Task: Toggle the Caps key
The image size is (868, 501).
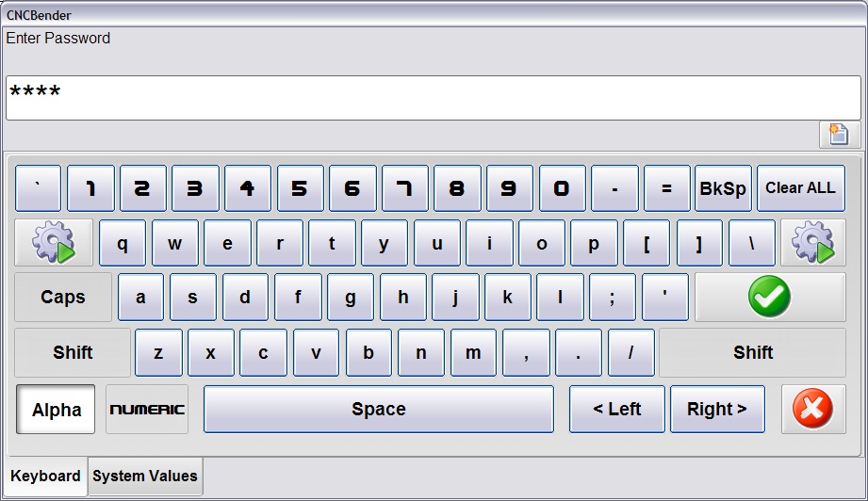Action: coord(63,298)
